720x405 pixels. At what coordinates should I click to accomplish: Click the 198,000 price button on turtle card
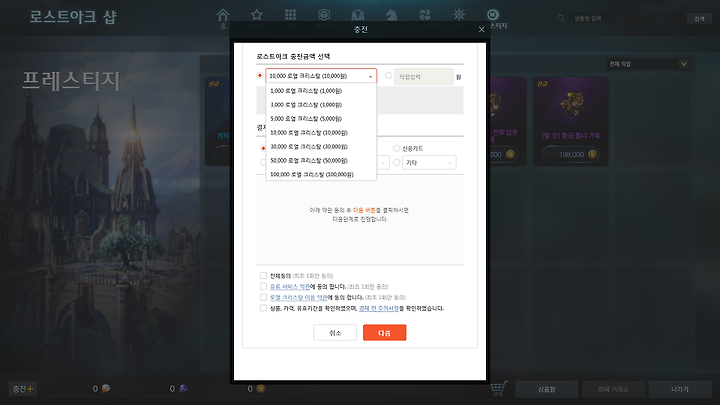[x=571, y=154]
